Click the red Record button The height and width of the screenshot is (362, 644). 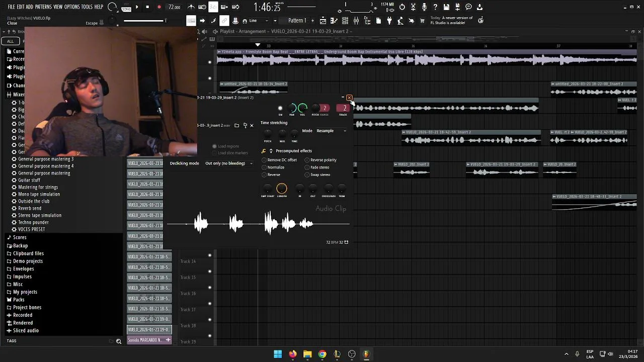click(x=159, y=7)
